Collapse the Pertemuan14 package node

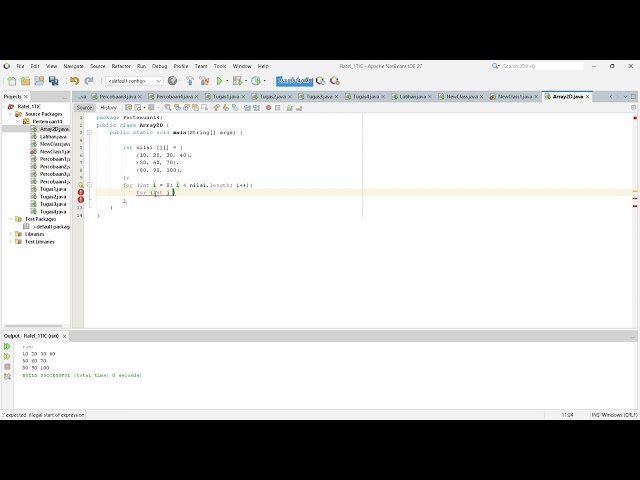click(x=18, y=122)
